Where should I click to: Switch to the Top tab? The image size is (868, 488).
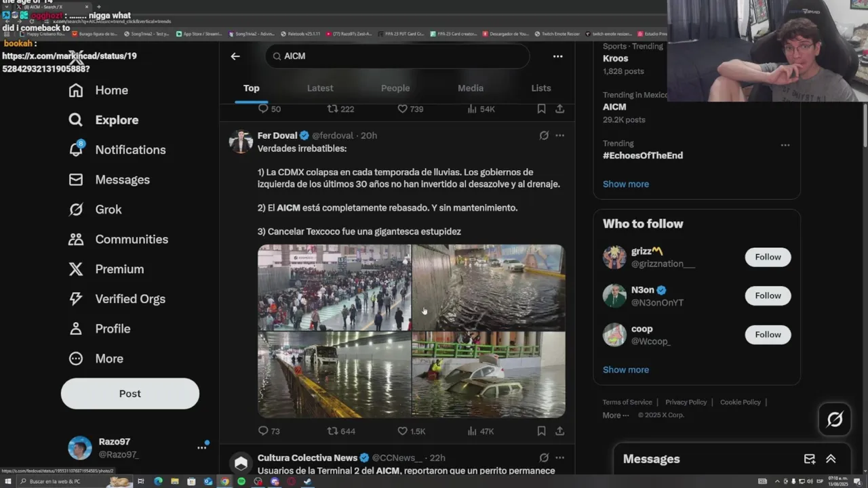coord(252,88)
